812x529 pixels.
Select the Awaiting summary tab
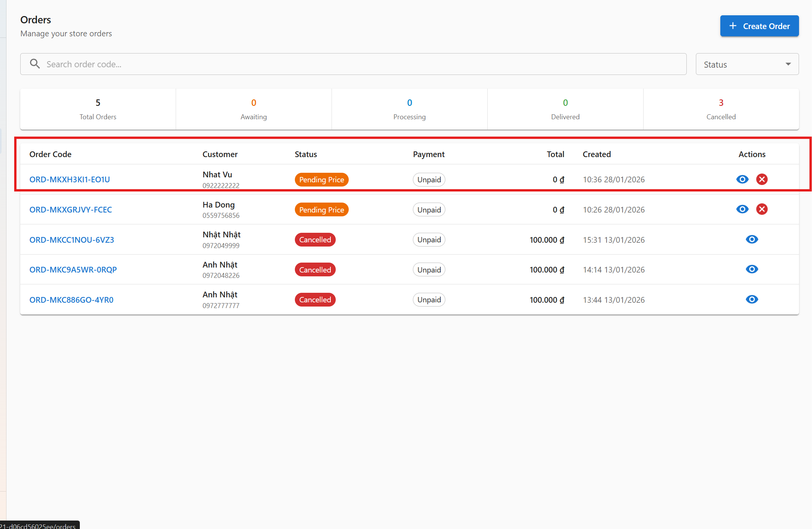pos(254,109)
